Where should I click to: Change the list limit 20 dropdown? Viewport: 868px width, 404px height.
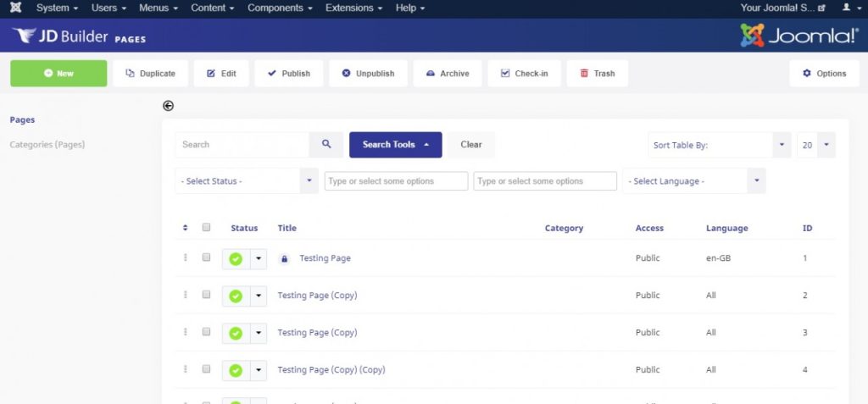816,145
